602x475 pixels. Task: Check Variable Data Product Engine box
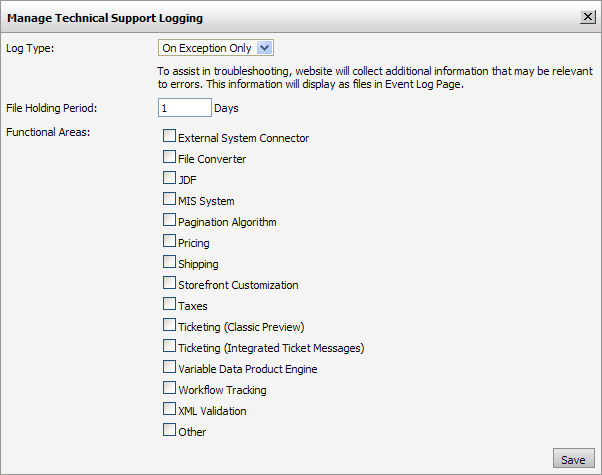[169, 367]
